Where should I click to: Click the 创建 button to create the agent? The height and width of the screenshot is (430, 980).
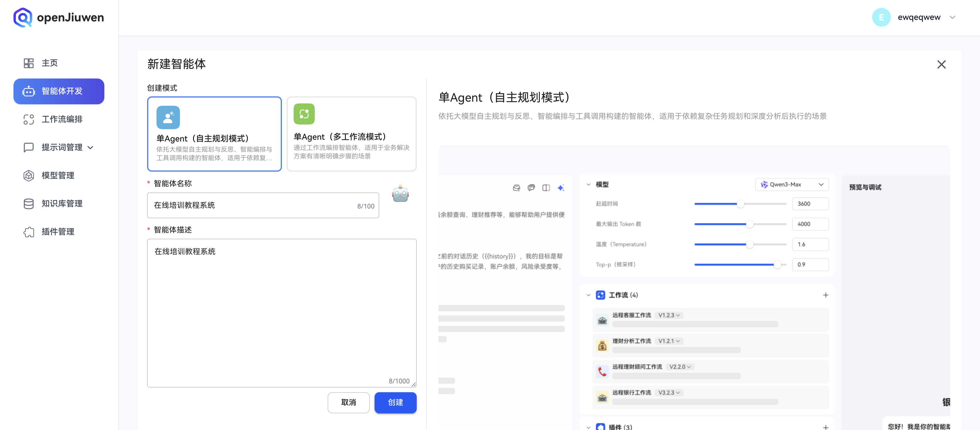coord(395,402)
